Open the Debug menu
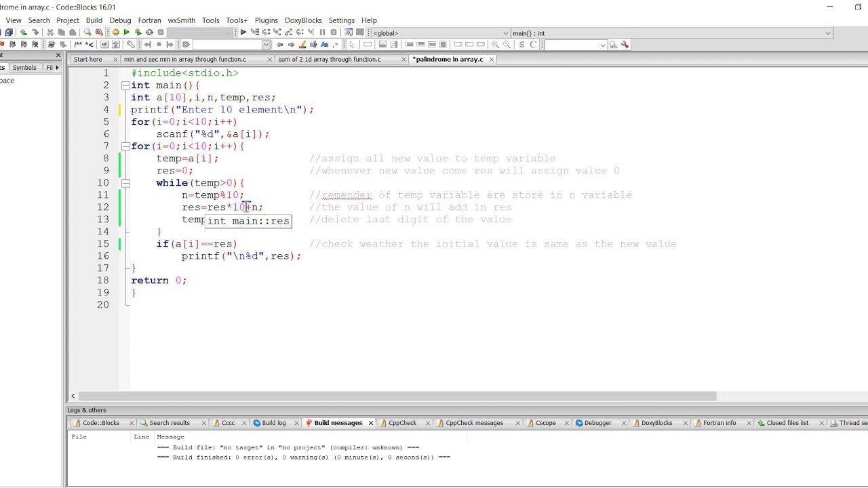 (120, 20)
